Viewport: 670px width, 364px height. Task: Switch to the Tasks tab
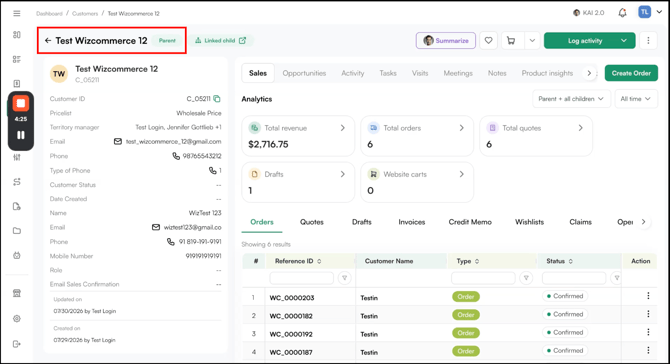(388, 73)
